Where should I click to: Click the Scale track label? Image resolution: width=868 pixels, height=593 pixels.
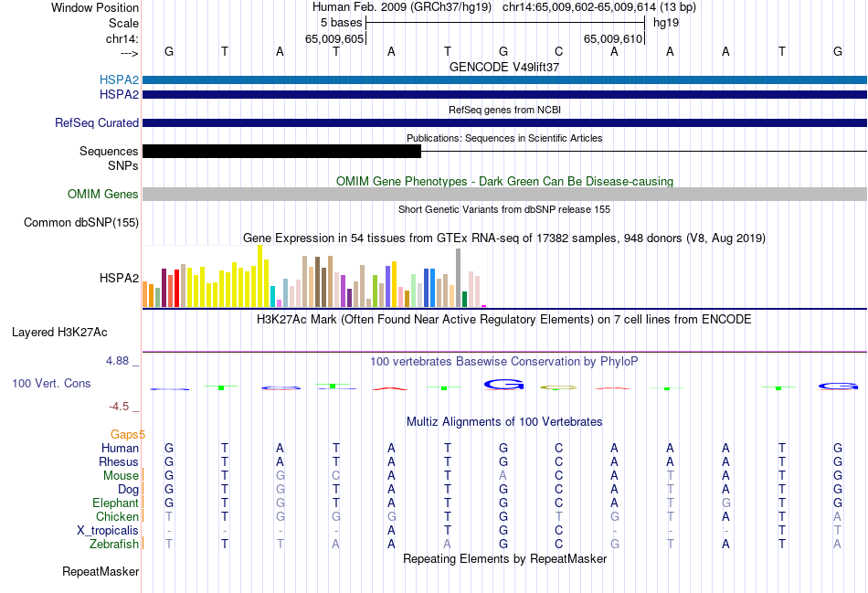[x=123, y=23]
